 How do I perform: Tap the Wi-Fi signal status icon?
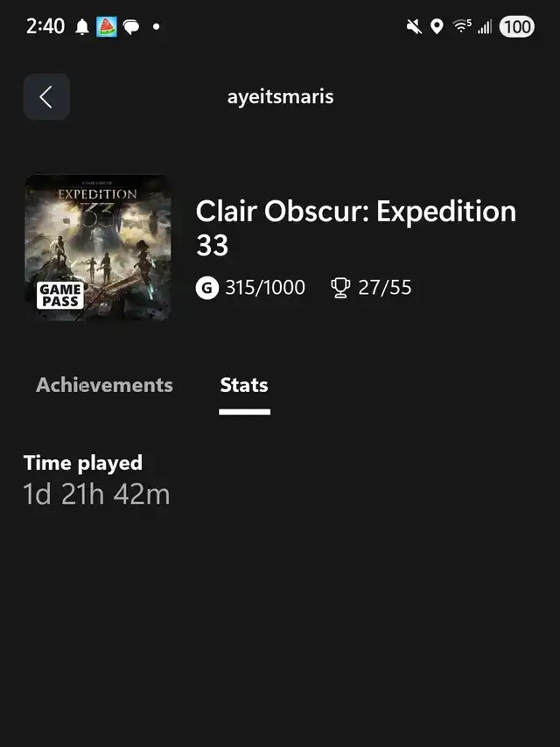coord(462,26)
